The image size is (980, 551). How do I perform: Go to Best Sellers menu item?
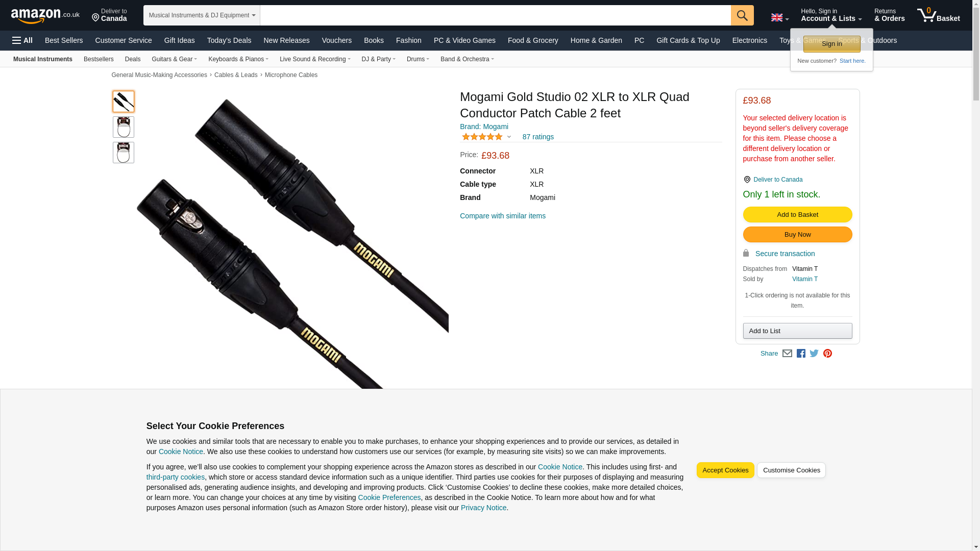[x=64, y=40]
